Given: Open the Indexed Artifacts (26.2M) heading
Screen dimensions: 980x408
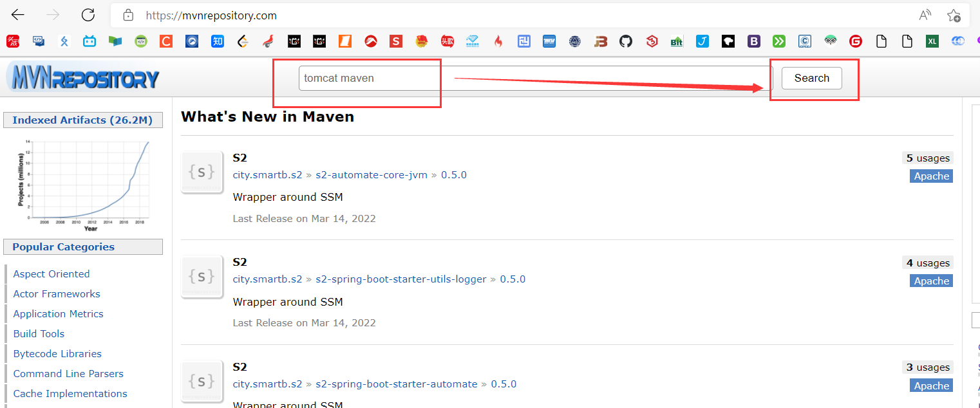Looking at the screenshot, I should (82, 120).
